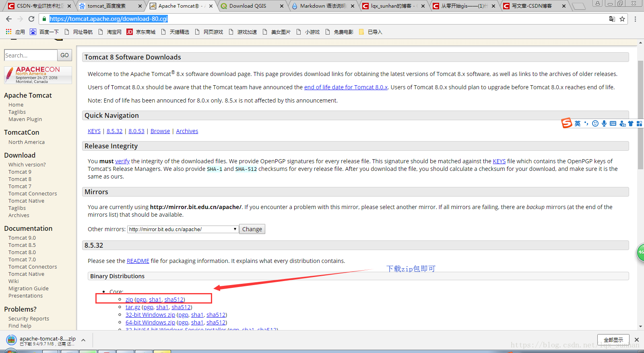Image resolution: width=644 pixels, height=353 pixels.
Task: Download the 64-bit Windows zip
Action: click(x=150, y=322)
